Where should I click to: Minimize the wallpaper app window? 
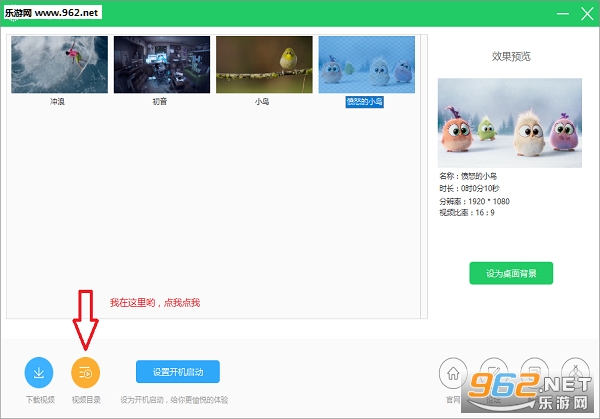(562, 14)
